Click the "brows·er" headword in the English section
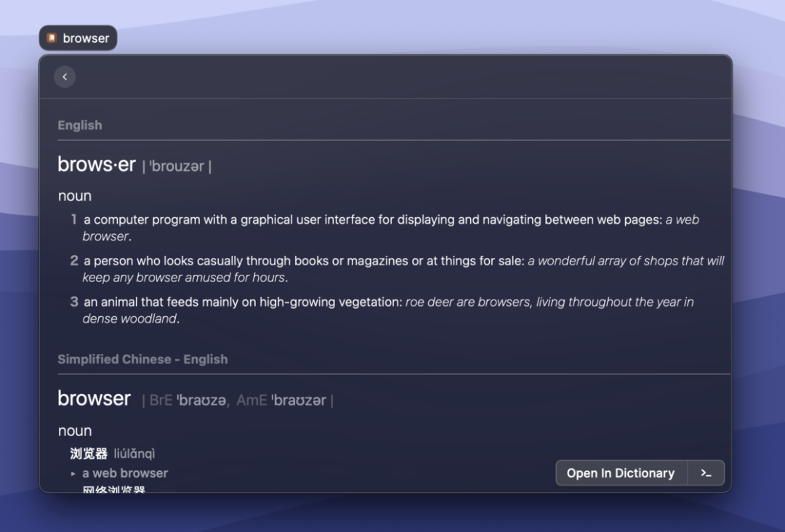The image size is (785, 532). 97,165
